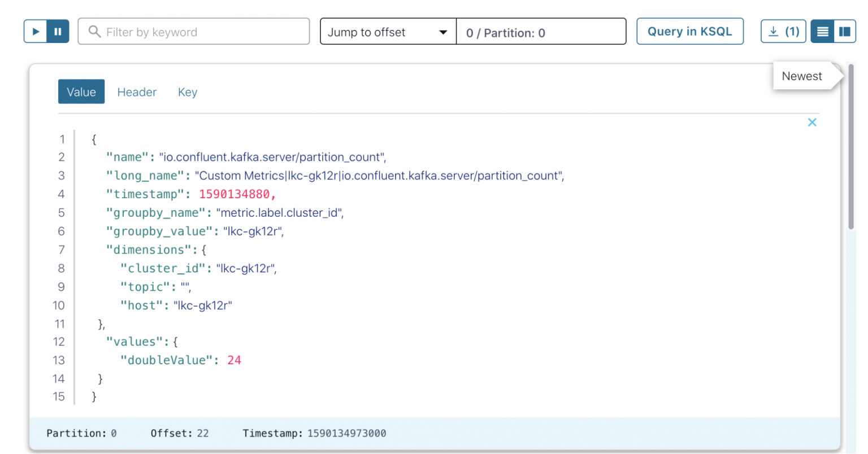Download the message with the download (1) icon

(783, 31)
